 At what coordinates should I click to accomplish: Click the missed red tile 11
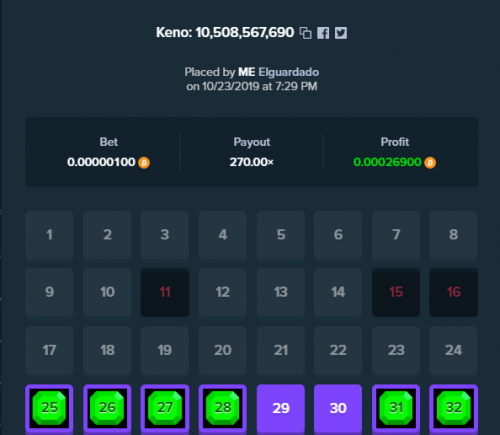coord(165,292)
